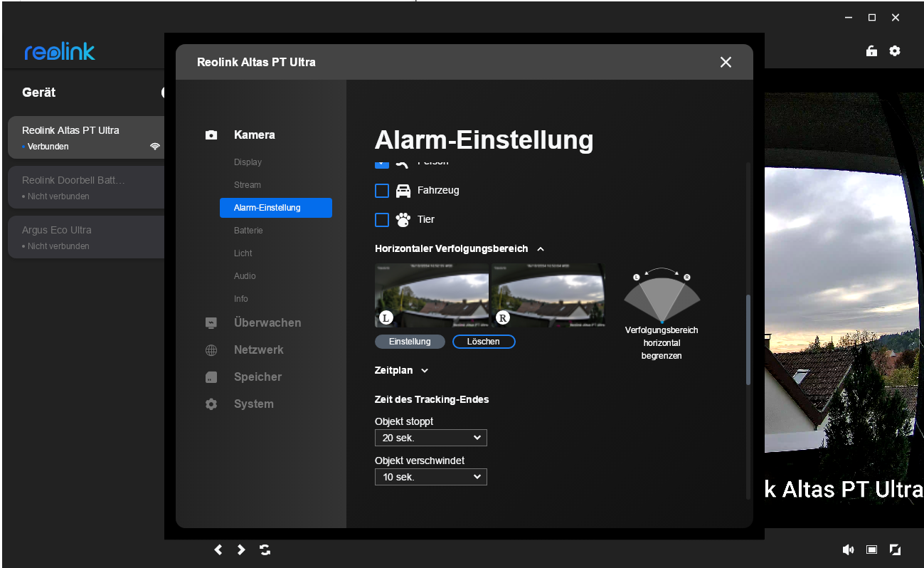Enable the Tier detection checkbox

[382, 219]
